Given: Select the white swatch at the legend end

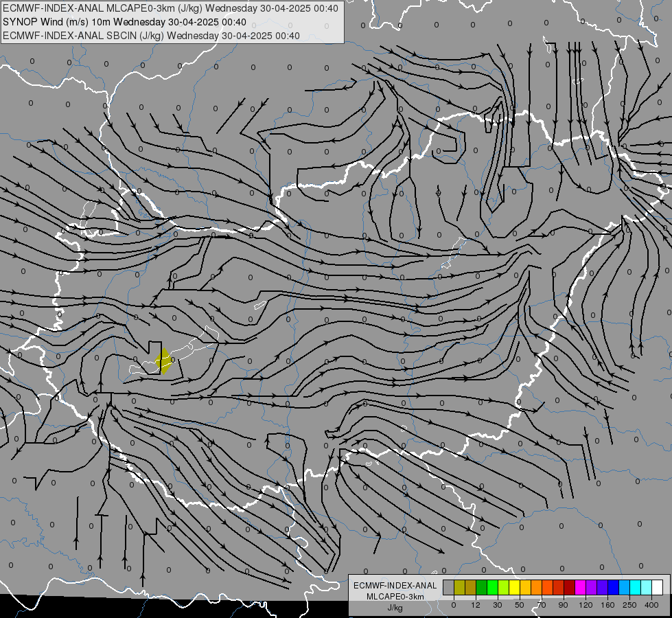Looking at the screenshot, I should (x=658, y=587).
